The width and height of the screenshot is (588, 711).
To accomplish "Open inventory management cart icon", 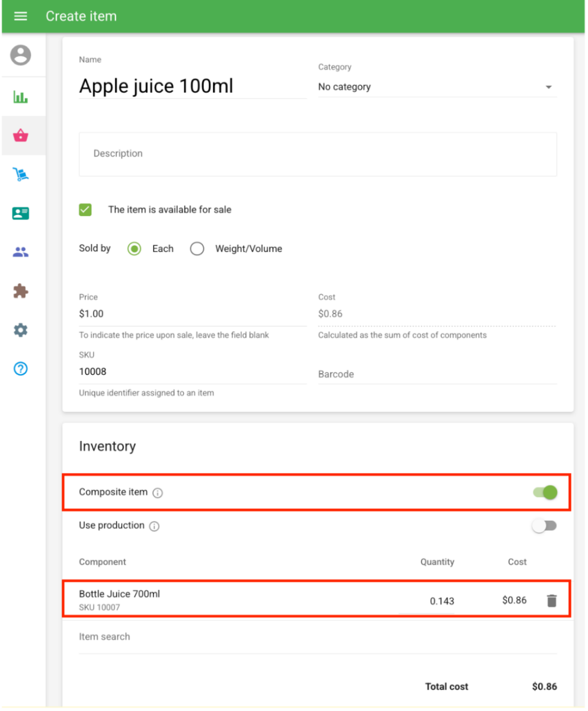I will pyautogui.click(x=21, y=174).
